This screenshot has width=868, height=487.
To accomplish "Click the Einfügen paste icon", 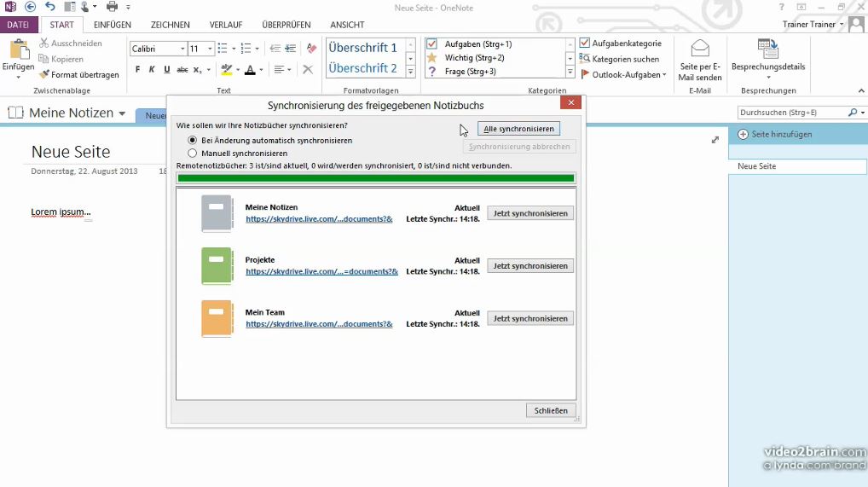I will pyautogui.click(x=18, y=50).
